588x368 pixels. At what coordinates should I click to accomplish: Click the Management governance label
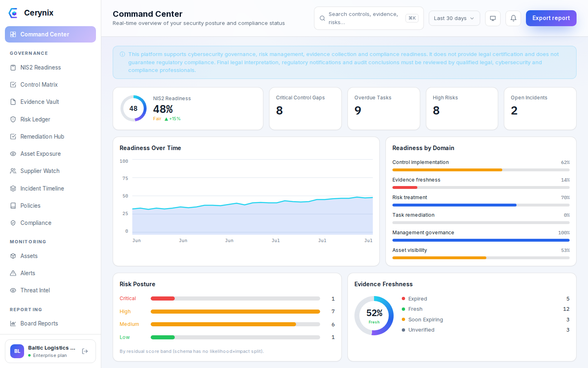[423, 233]
